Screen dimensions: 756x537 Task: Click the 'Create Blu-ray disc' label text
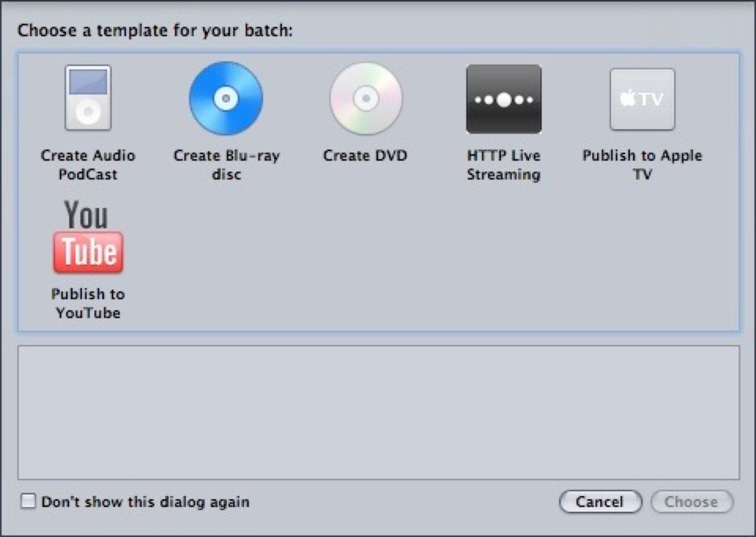227,165
